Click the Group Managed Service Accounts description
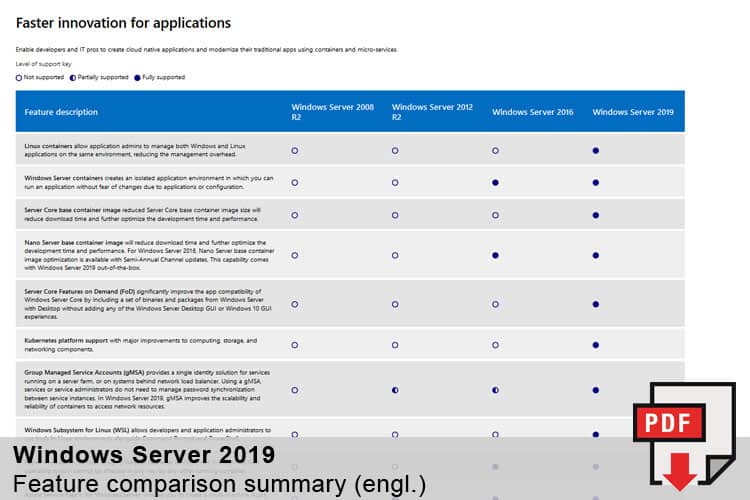The height and width of the screenshot is (500, 750). tap(147, 389)
